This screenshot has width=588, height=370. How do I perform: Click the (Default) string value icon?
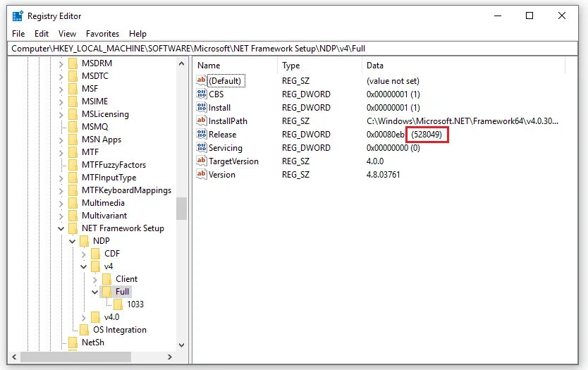(x=202, y=80)
